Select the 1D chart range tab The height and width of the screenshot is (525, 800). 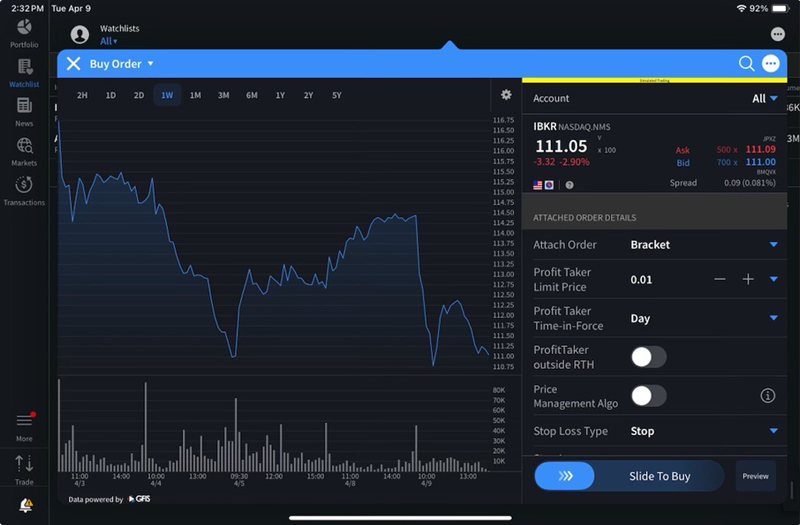pyautogui.click(x=111, y=95)
